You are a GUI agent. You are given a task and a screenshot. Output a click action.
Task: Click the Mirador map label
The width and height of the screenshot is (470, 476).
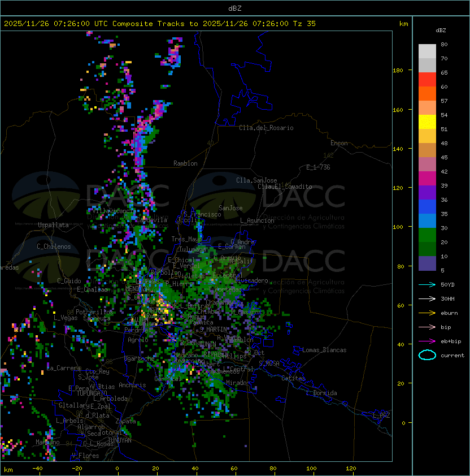point(238,383)
